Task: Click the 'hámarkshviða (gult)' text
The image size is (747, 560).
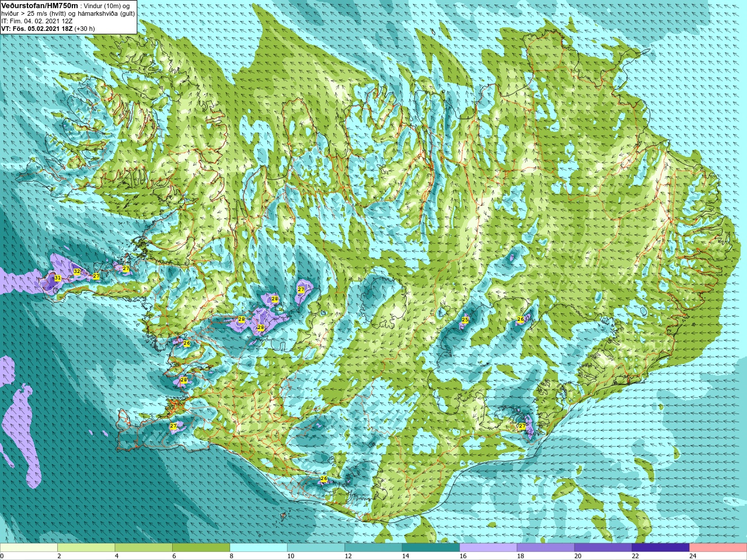Action: coord(106,13)
